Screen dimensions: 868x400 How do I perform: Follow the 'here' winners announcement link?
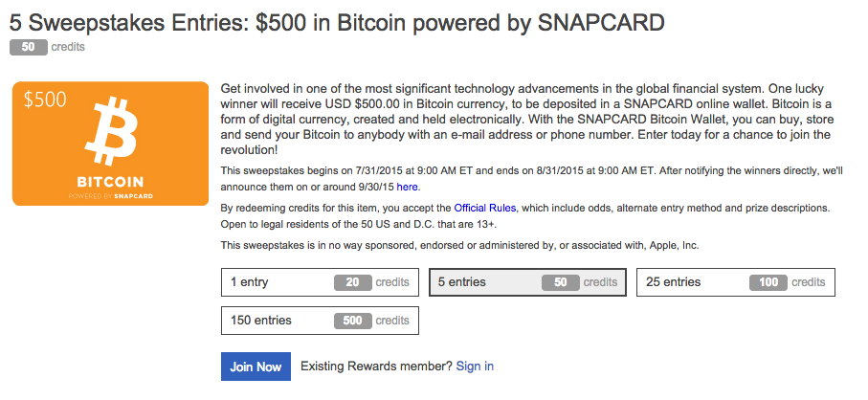click(407, 187)
